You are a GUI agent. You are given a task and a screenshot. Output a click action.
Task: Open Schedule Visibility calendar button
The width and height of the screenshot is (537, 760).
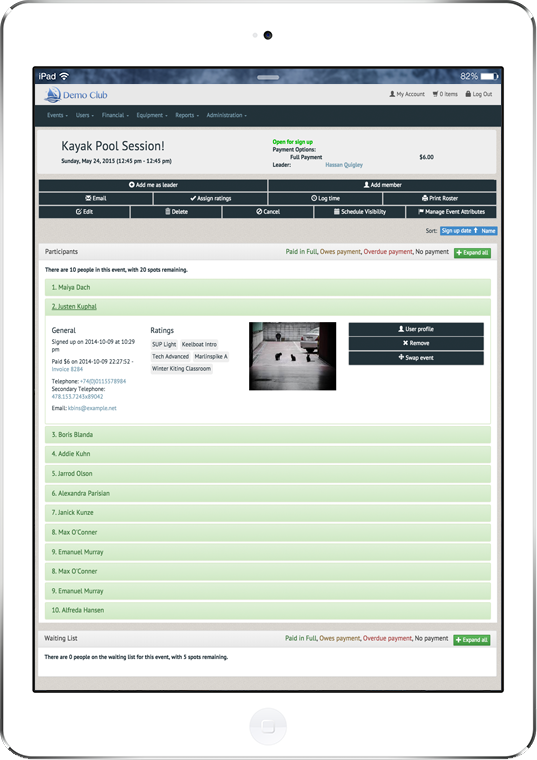click(360, 212)
